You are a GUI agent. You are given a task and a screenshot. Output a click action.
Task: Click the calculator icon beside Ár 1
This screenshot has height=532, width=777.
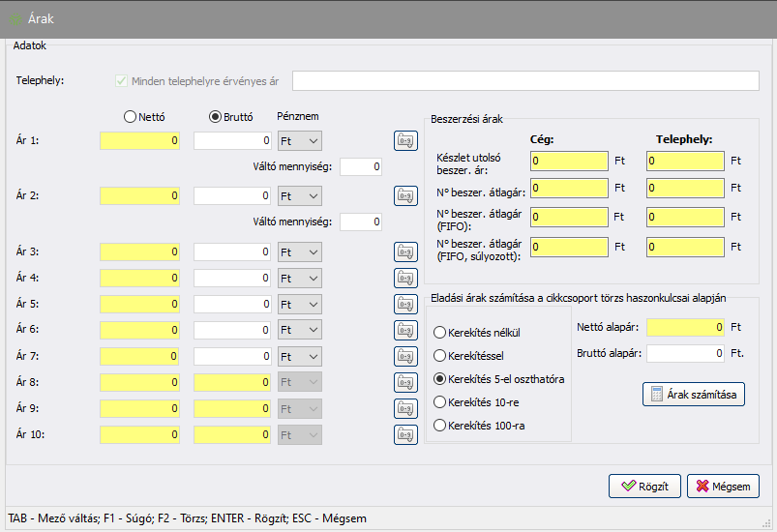[406, 141]
